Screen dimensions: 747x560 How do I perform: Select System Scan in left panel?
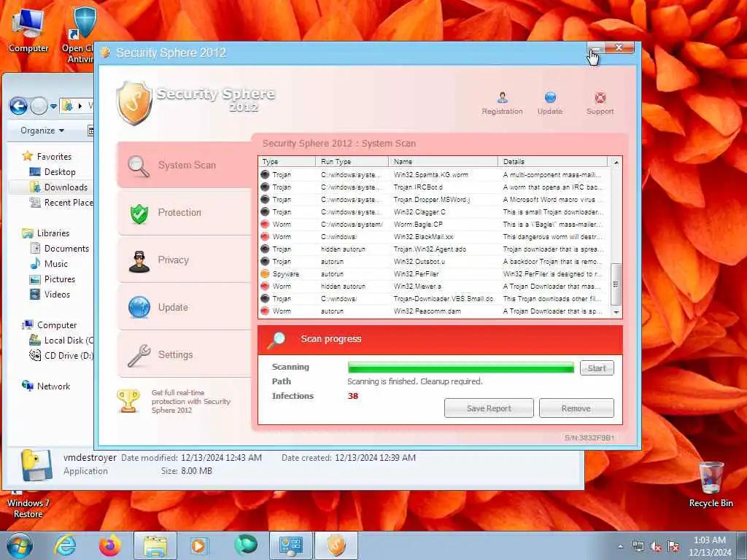tap(184, 165)
